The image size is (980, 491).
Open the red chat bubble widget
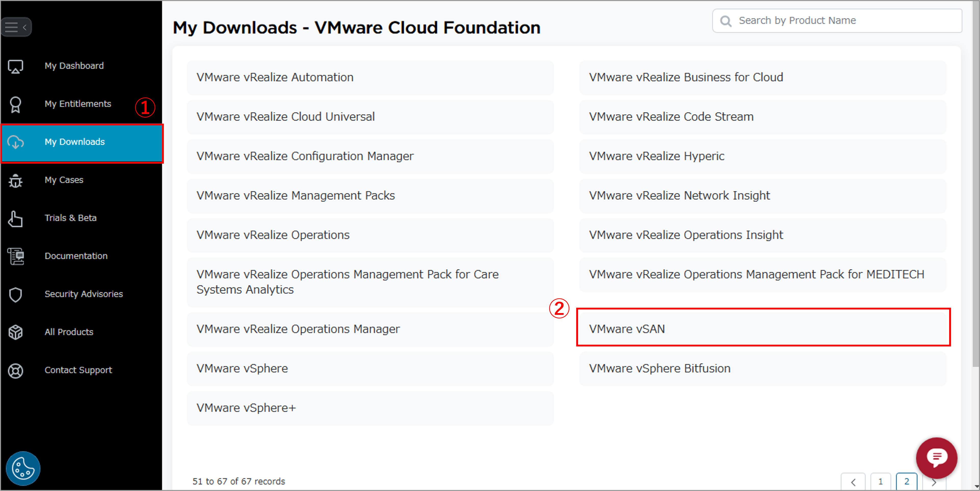pyautogui.click(x=937, y=458)
